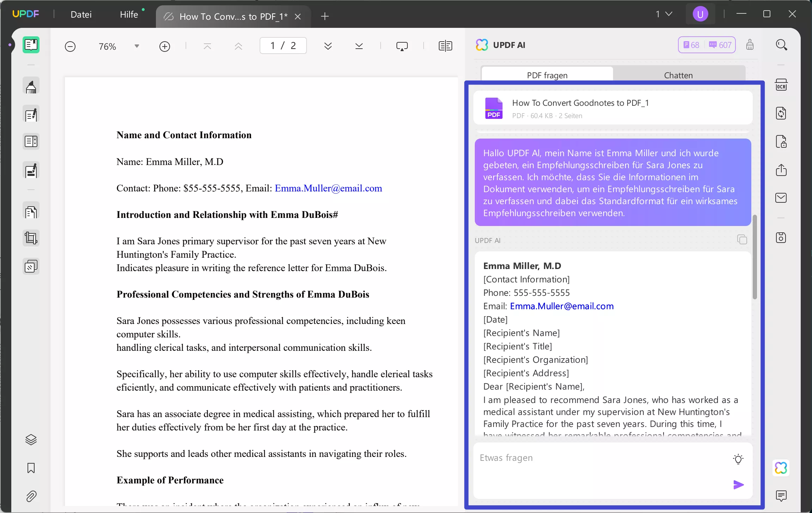Copy the UPDF AI response
The width and height of the screenshot is (812, 513).
coord(742,240)
